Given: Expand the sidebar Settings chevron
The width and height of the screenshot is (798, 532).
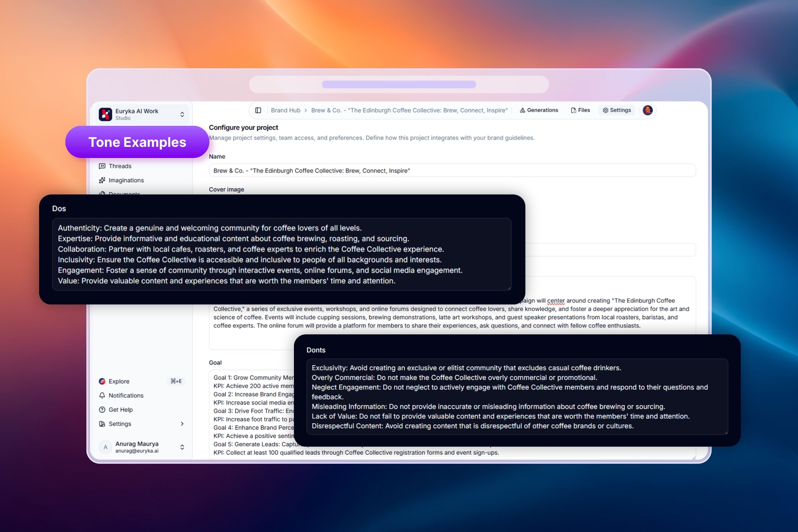Looking at the screenshot, I should (x=182, y=424).
